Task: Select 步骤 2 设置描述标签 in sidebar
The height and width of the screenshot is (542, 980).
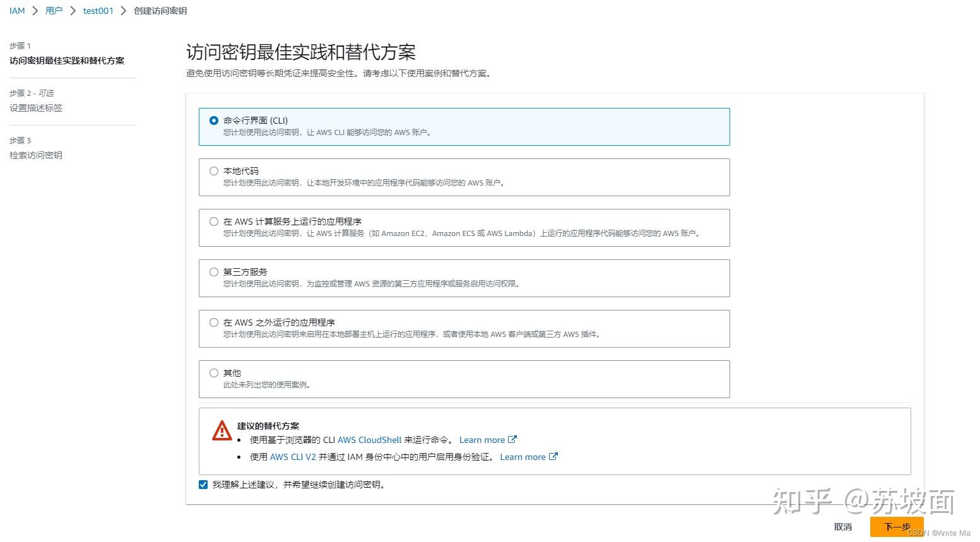Action: (x=36, y=107)
